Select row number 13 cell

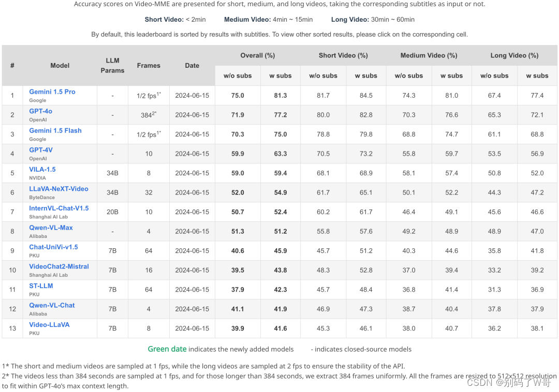click(x=12, y=328)
